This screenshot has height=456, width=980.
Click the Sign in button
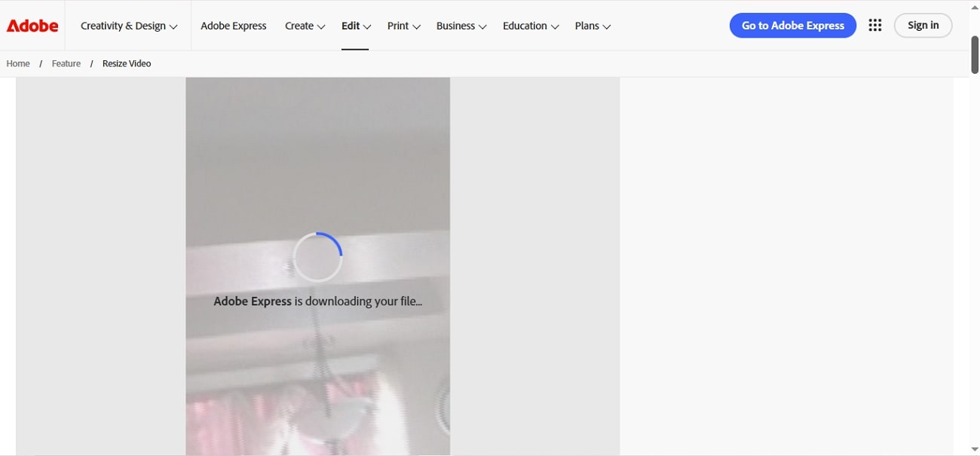tap(923, 25)
